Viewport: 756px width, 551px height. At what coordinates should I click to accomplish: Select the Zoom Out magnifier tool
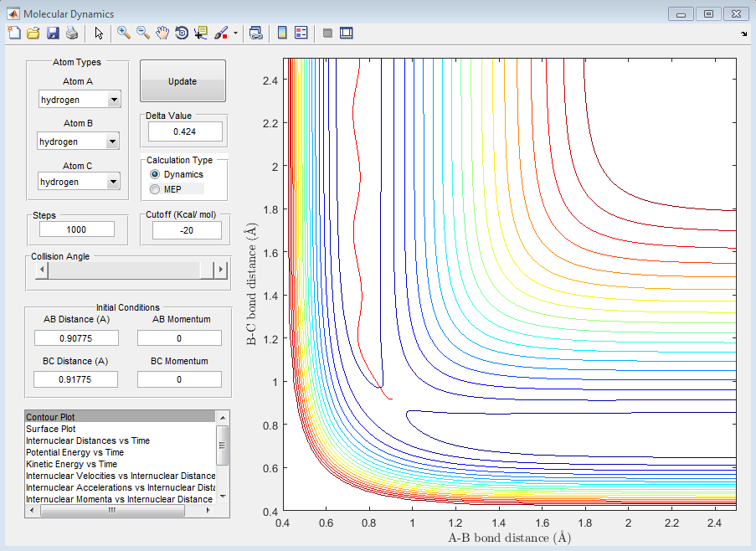point(143,33)
